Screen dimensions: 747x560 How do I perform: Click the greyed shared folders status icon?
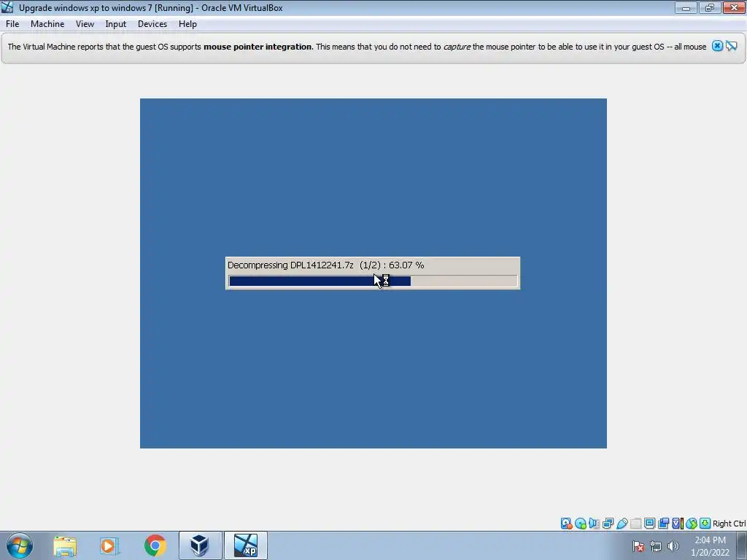click(635, 524)
